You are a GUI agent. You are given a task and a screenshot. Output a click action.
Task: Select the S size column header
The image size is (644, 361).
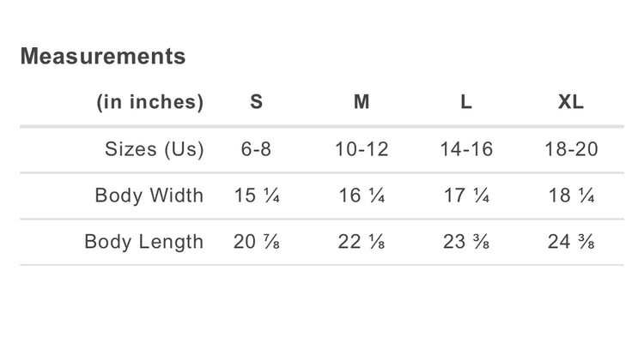(x=257, y=103)
